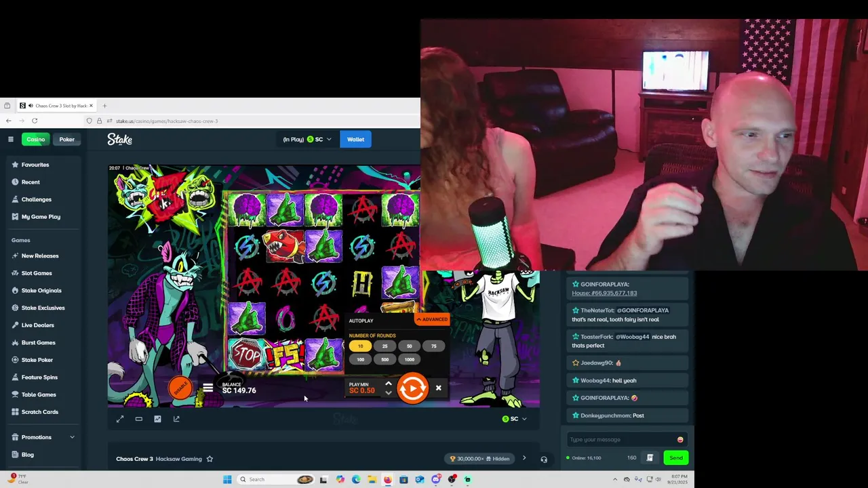Image resolution: width=868 pixels, height=488 pixels.
Task: Open My Game Play in the sidebar
Action: (41, 217)
